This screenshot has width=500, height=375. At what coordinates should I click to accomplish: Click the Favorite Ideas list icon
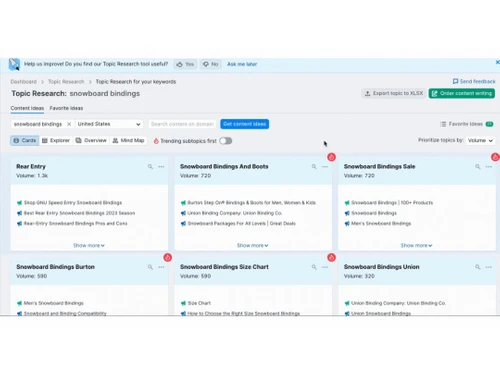[443, 124]
